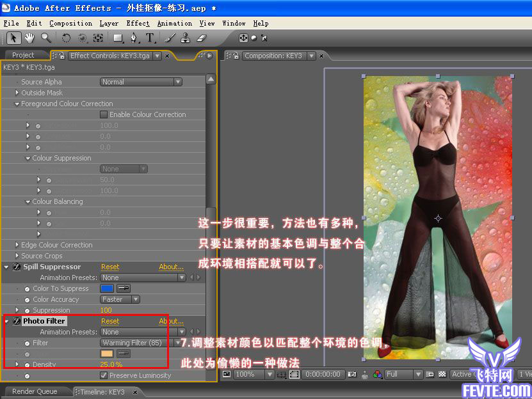The height and width of the screenshot is (399, 532).
Task: Select the Zoom magnifier tool
Action: coord(46,38)
